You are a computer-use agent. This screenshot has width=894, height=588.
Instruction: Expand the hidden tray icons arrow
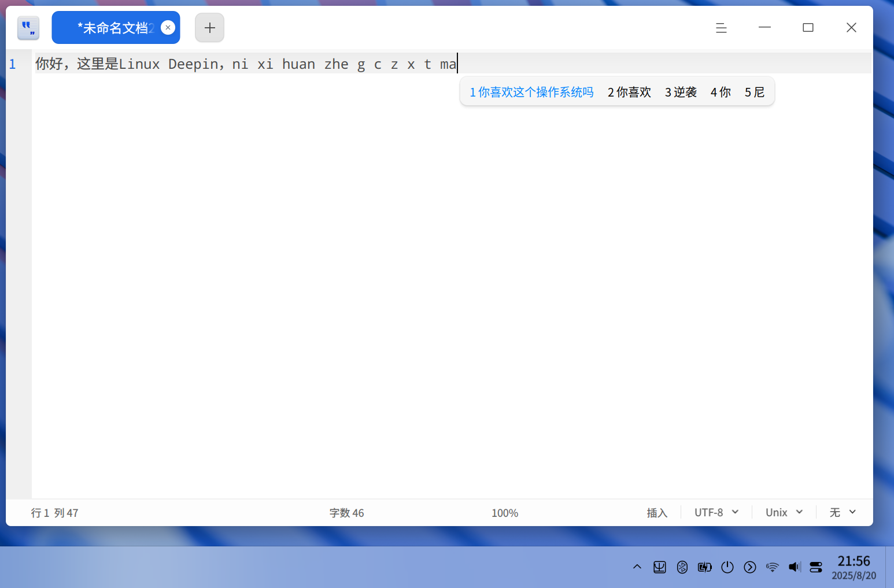click(x=637, y=567)
